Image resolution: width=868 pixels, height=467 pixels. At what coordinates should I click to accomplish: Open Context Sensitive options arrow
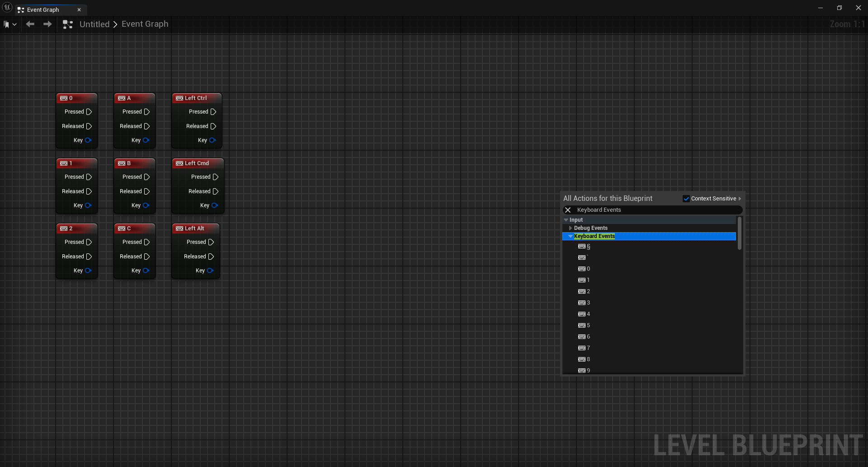pos(740,199)
